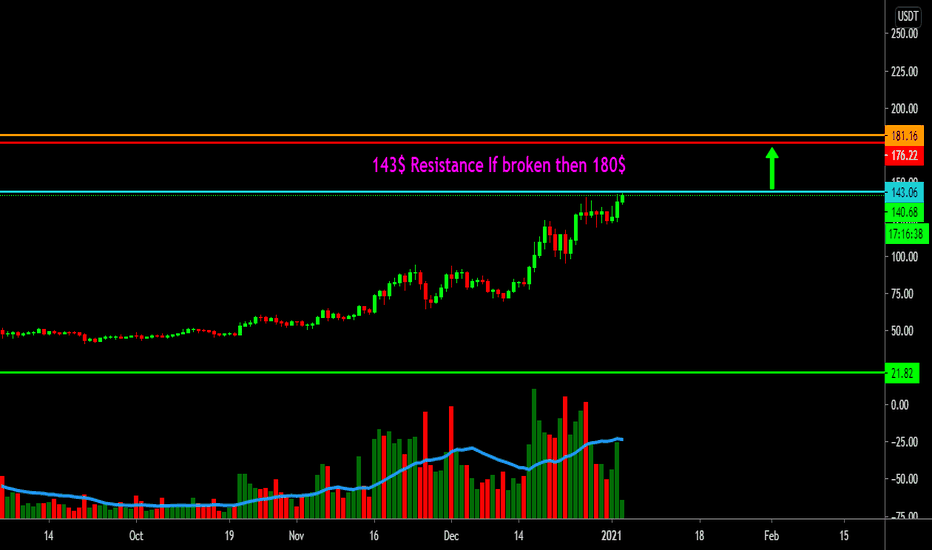Screen dimensions: 932x550
Task: Click the 50.00 price axis tick
Action: pos(902,331)
